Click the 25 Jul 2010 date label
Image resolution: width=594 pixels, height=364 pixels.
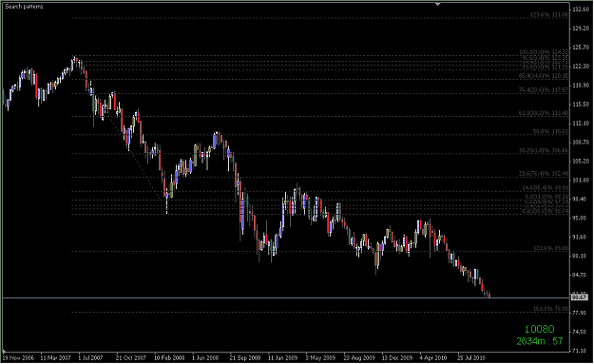470,357
